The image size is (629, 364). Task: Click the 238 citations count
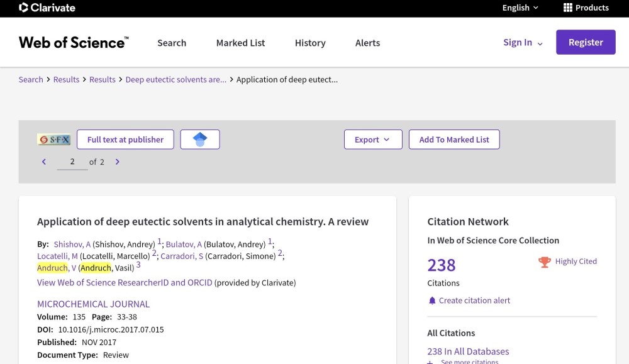click(442, 265)
